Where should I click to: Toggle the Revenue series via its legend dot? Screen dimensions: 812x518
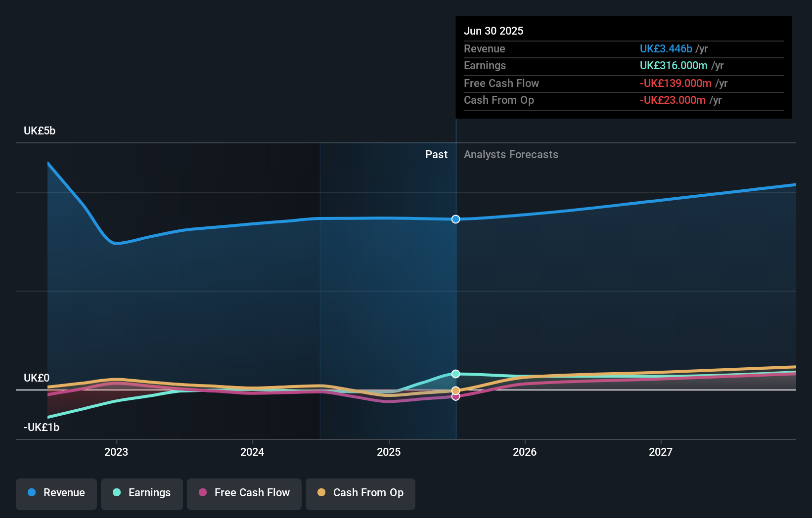(31, 493)
